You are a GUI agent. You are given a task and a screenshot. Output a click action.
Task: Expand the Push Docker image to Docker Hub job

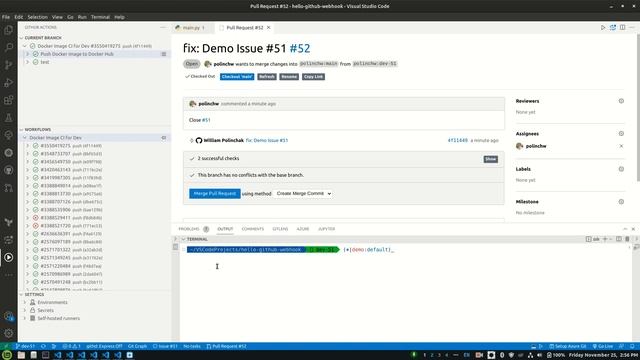[27, 54]
